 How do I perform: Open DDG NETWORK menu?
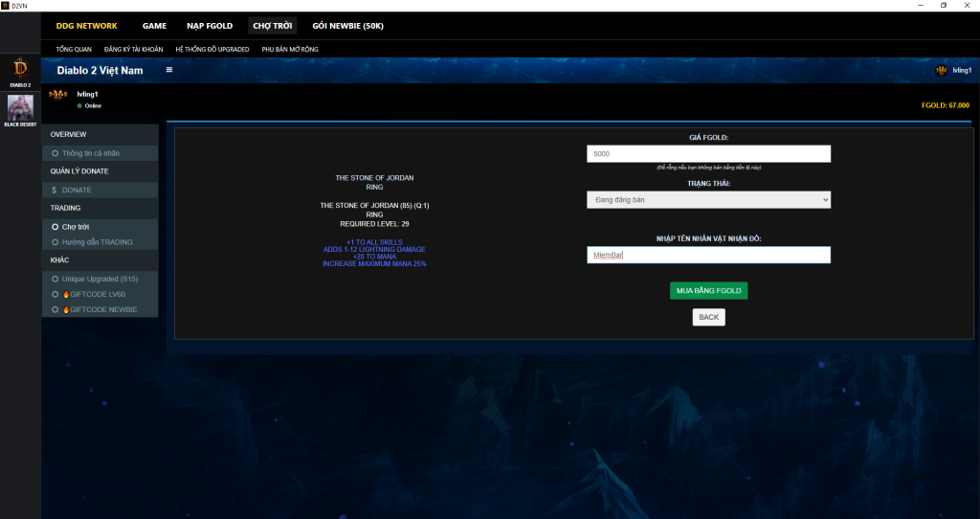click(87, 26)
